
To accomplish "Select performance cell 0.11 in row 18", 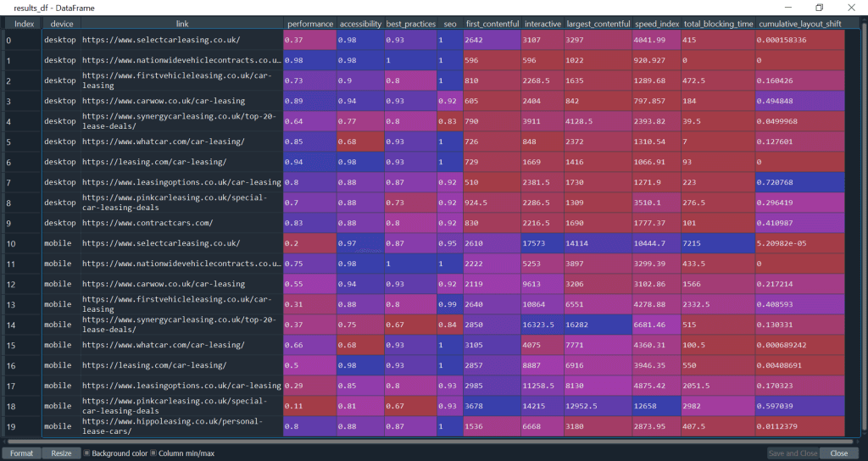I will (x=310, y=406).
